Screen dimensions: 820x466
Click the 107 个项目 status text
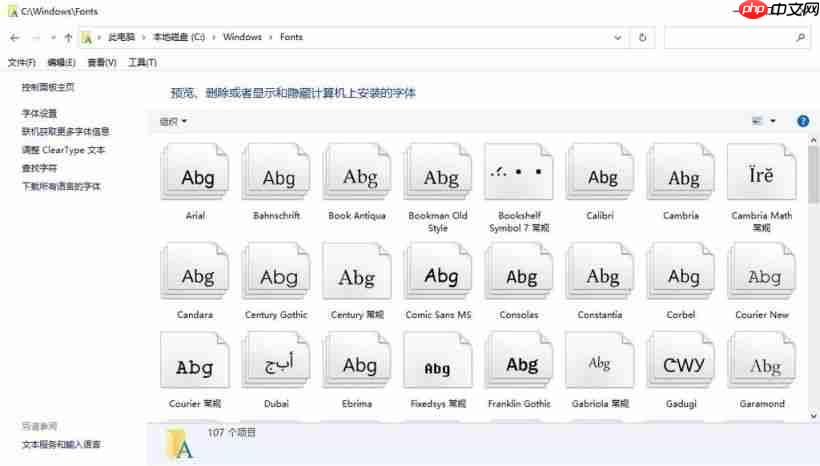point(232,433)
